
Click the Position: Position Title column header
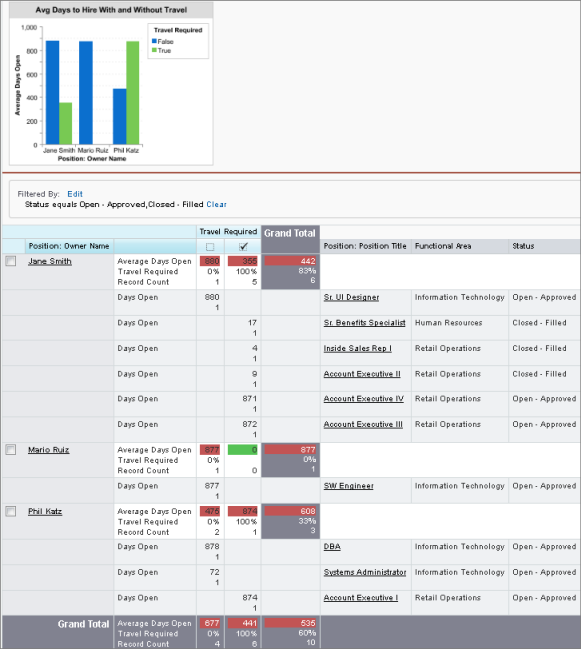pyautogui.click(x=365, y=246)
